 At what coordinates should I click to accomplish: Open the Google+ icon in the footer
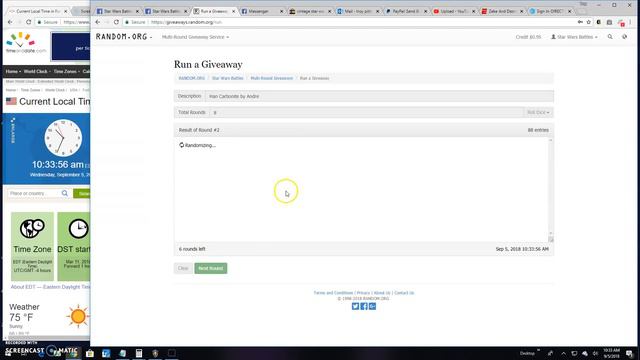(x=372, y=306)
